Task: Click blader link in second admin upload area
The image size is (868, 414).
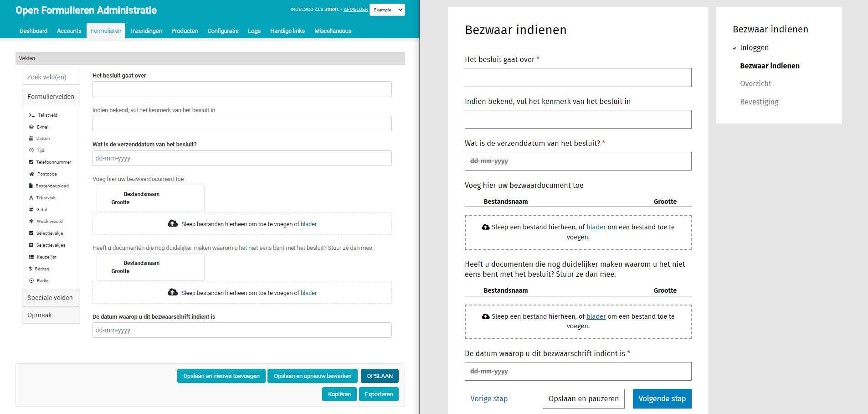Action: click(308, 293)
